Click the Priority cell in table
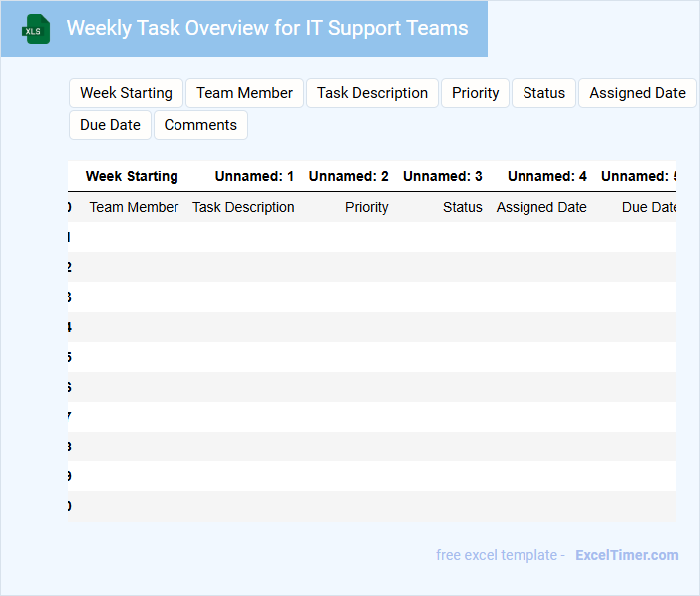The height and width of the screenshot is (596, 700). (366, 207)
